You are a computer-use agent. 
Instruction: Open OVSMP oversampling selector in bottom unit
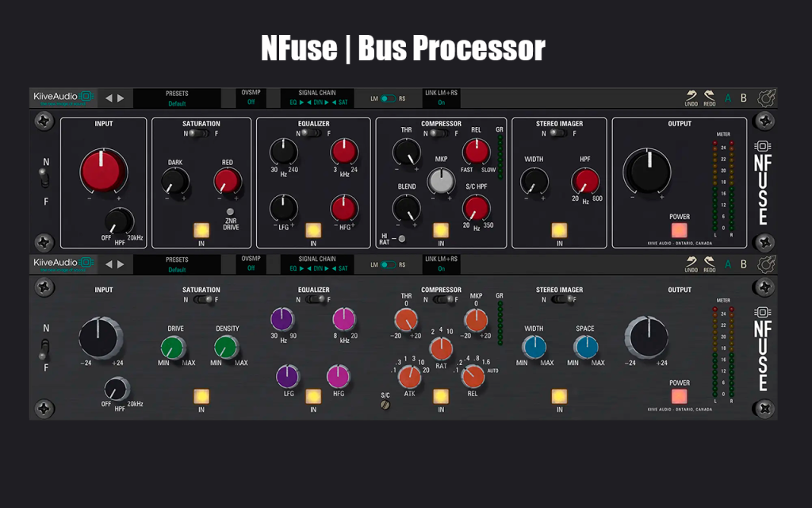click(251, 264)
